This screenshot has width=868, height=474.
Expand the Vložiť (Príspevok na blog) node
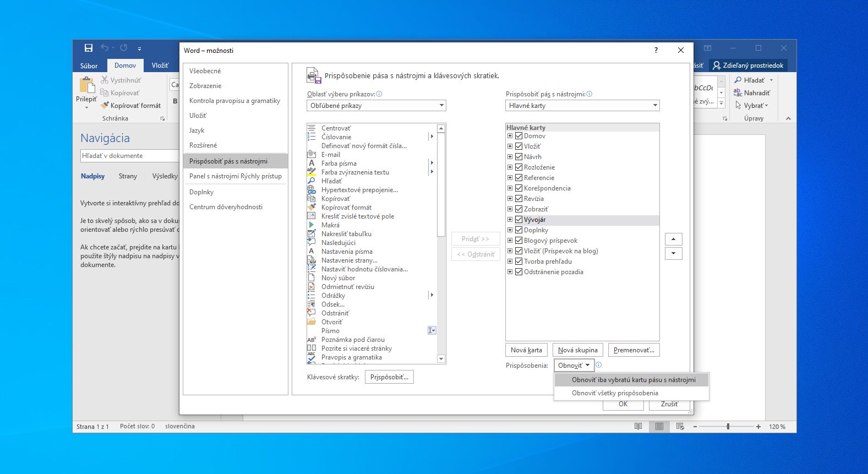point(510,251)
